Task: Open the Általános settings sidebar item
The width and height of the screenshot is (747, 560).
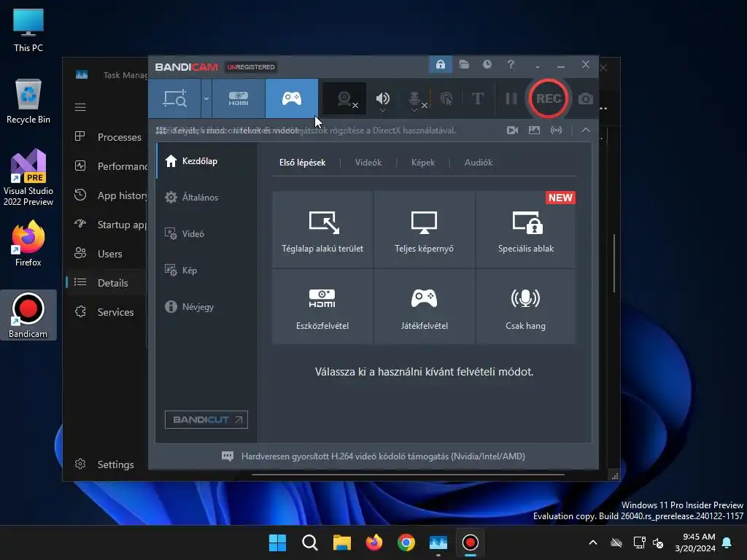Action: tap(206, 197)
